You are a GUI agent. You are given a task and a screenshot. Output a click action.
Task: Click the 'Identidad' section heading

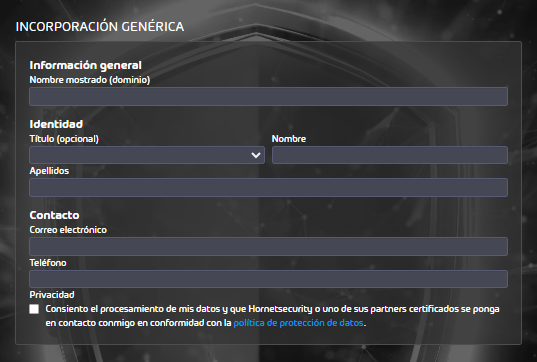coord(56,124)
